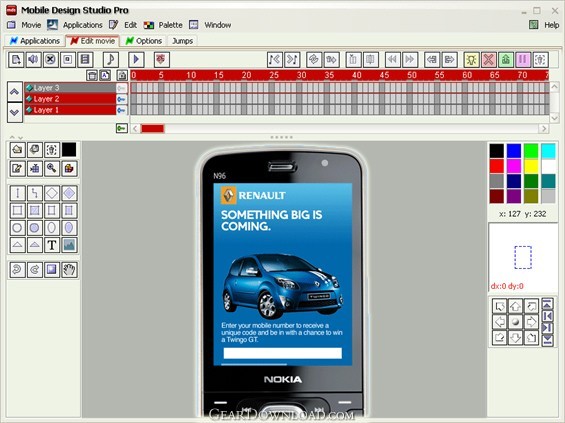
Task: Pick the red color swatch
Action: point(497,166)
